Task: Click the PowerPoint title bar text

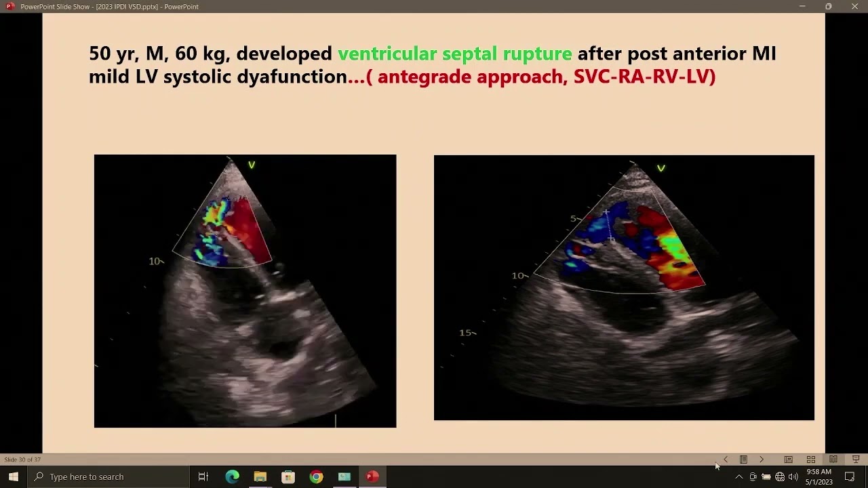Action: point(109,7)
